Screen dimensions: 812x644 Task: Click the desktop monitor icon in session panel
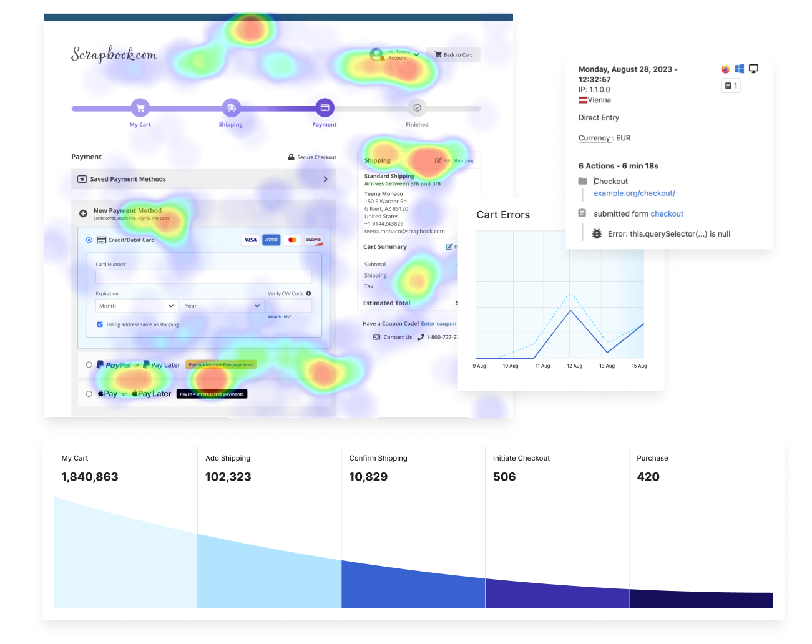coord(754,69)
